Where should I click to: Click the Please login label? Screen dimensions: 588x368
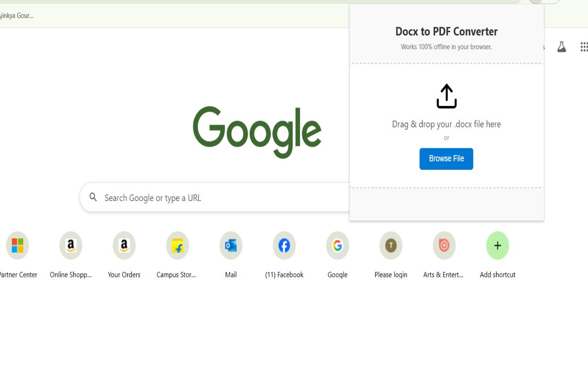390,275
